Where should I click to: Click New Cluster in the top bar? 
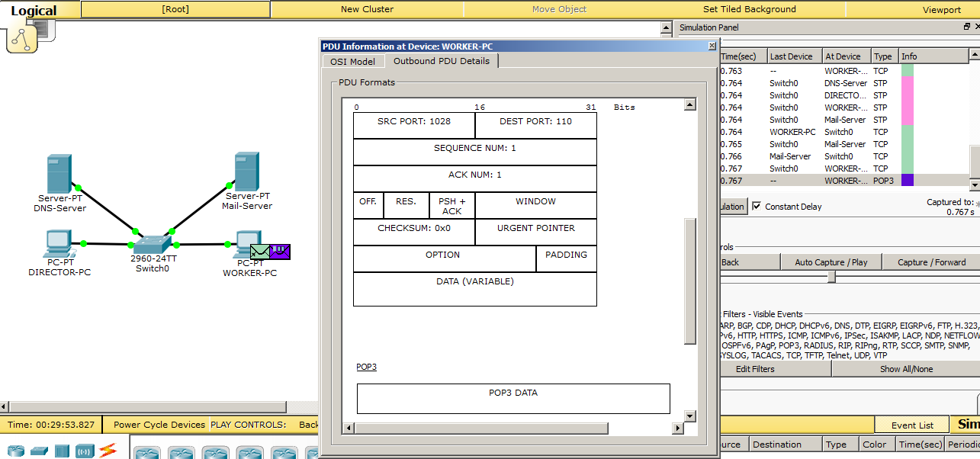(x=367, y=9)
